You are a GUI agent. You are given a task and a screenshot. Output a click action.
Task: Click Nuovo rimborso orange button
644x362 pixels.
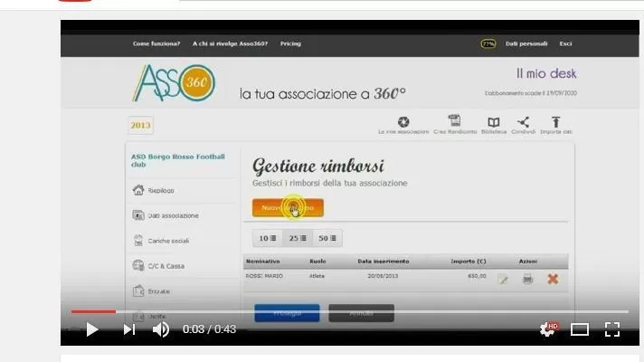pyautogui.click(x=288, y=208)
